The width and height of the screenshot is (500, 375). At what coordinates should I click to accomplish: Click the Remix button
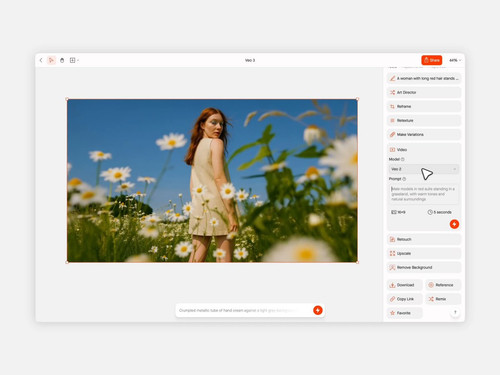point(443,299)
